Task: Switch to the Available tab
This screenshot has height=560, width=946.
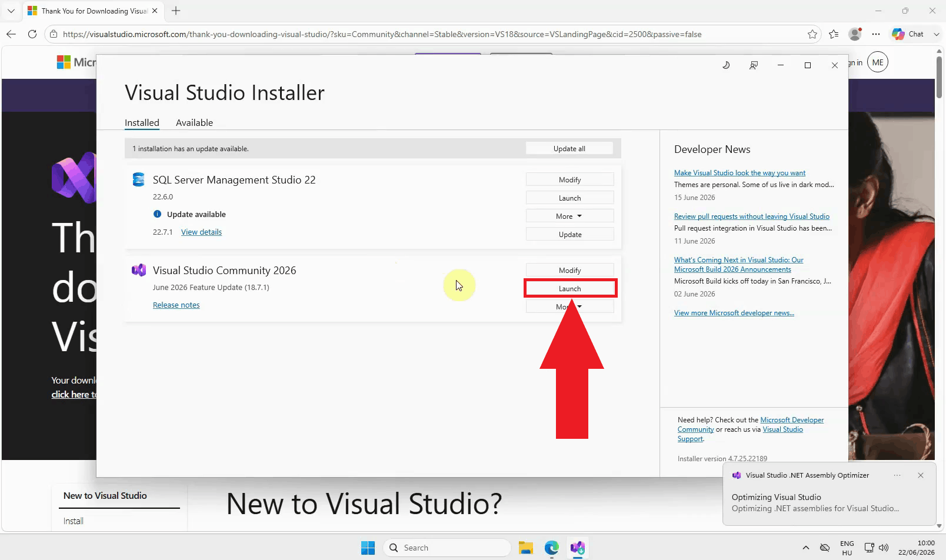Action: click(194, 122)
